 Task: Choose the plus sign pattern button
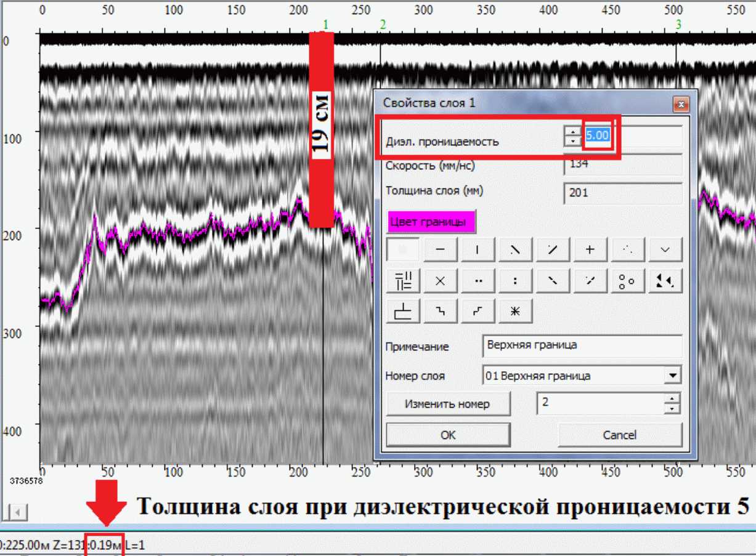pos(590,249)
